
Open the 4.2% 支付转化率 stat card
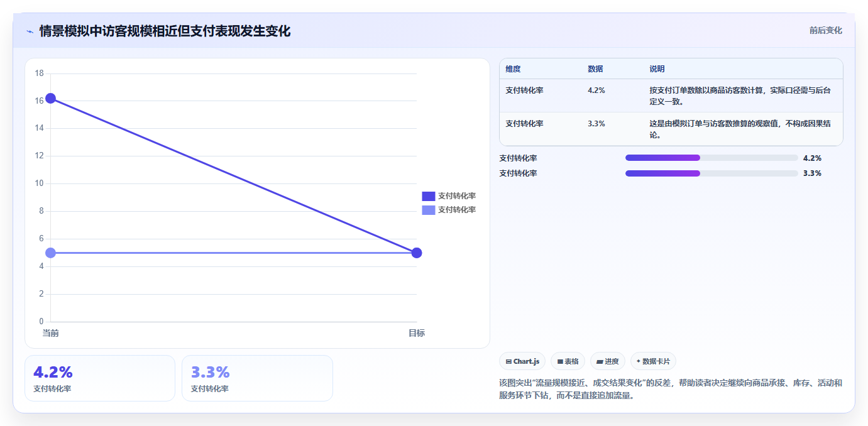point(100,378)
